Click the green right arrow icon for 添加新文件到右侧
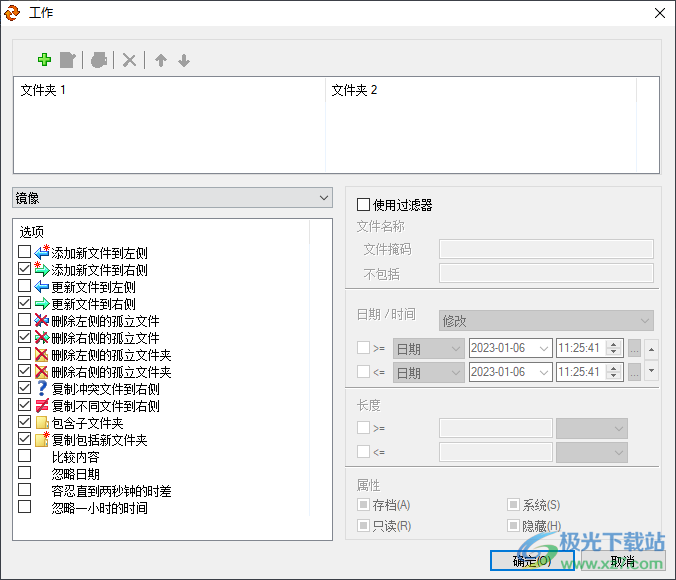The height and width of the screenshot is (580, 676). coord(42,270)
